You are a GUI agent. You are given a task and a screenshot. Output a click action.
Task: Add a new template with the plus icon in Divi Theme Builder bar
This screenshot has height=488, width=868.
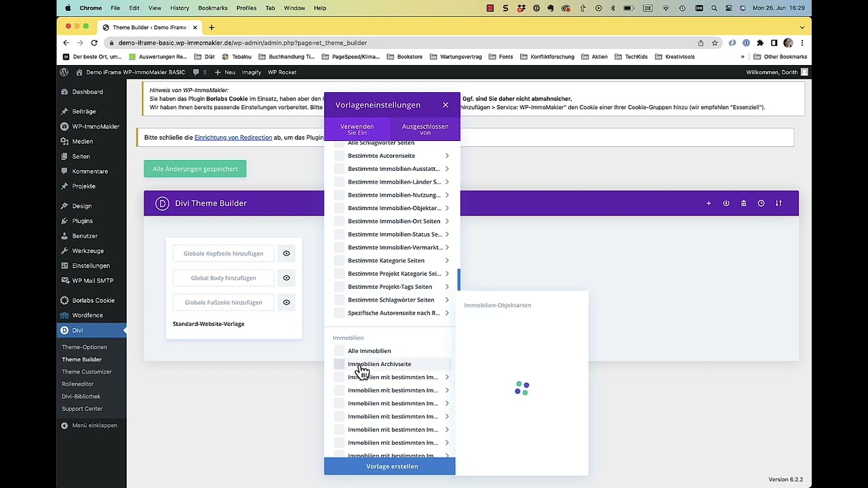(x=709, y=203)
